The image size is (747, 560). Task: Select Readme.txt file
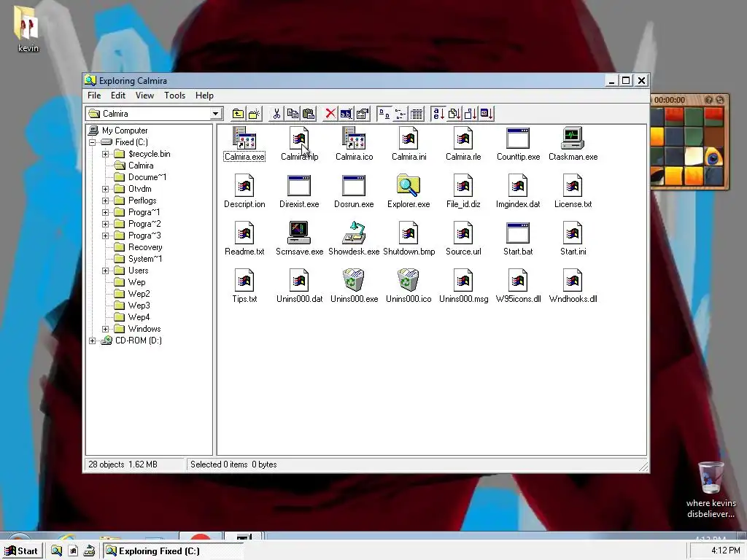point(244,238)
